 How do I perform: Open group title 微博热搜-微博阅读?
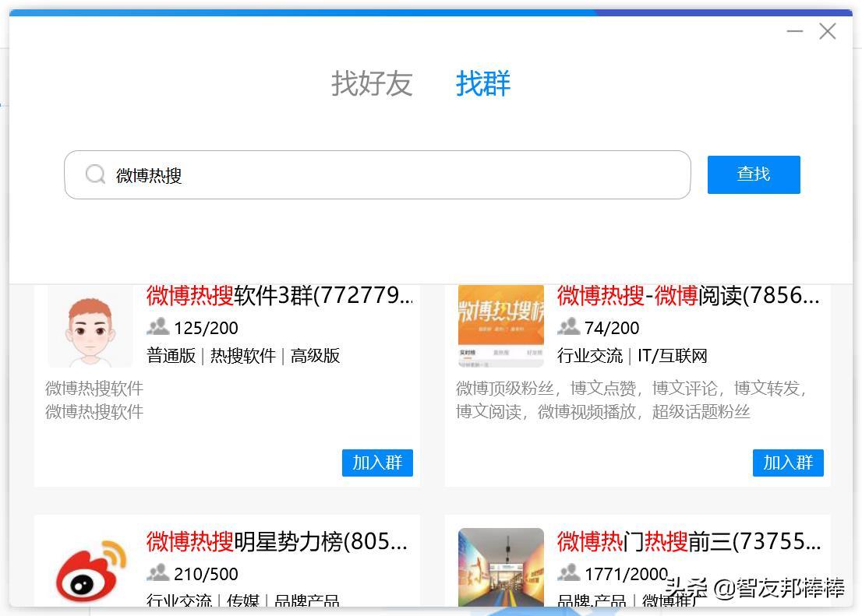pyautogui.click(x=688, y=296)
